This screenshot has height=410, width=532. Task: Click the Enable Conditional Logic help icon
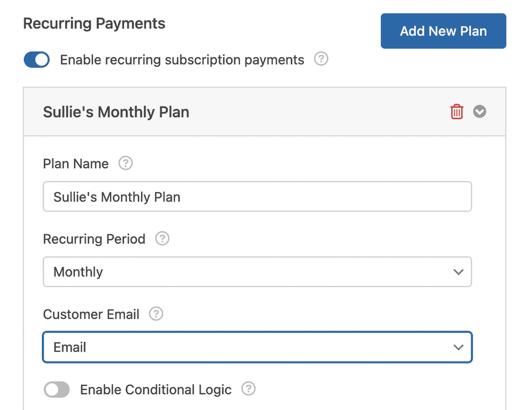pyautogui.click(x=248, y=389)
